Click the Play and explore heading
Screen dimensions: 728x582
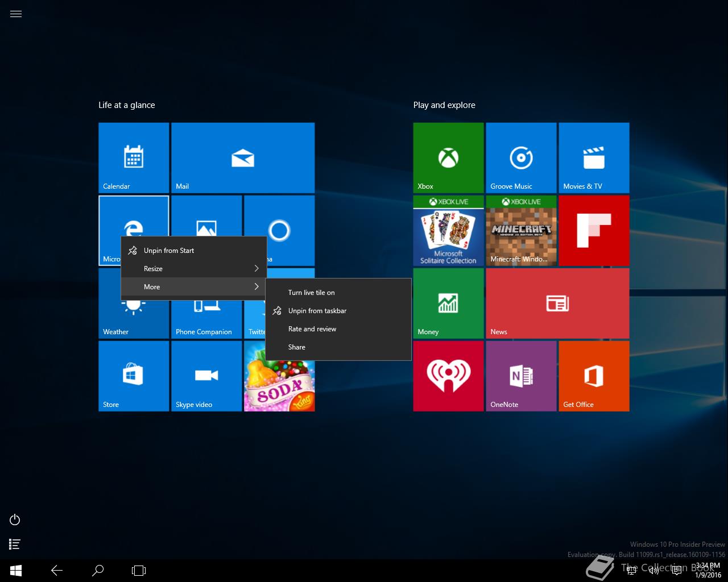tap(444, 105)
